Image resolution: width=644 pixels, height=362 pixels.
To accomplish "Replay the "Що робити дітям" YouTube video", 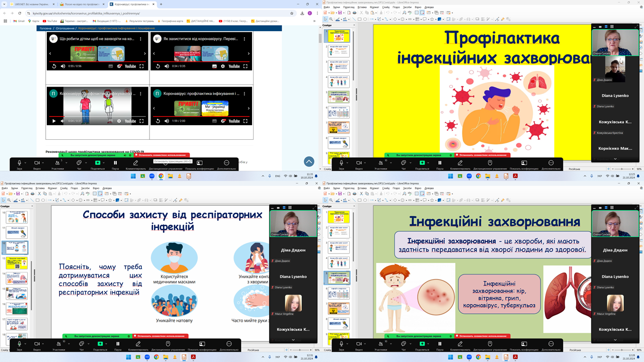I will 54,66.
